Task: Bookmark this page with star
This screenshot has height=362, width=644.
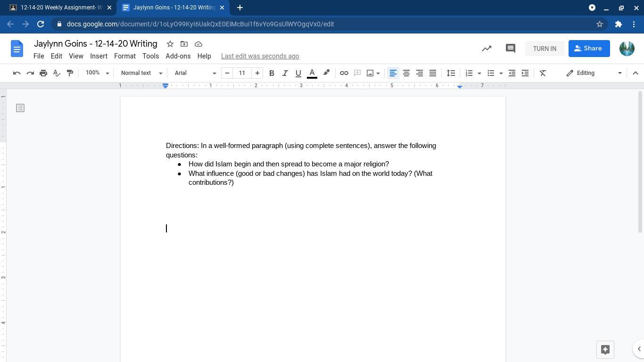Action: coord(600,24)
